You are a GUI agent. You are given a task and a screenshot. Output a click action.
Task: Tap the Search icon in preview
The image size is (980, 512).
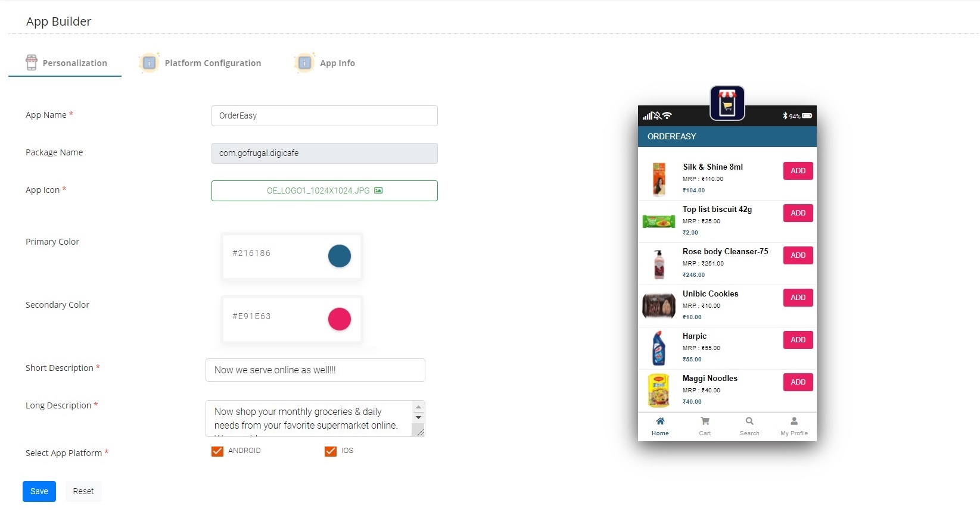749,422
